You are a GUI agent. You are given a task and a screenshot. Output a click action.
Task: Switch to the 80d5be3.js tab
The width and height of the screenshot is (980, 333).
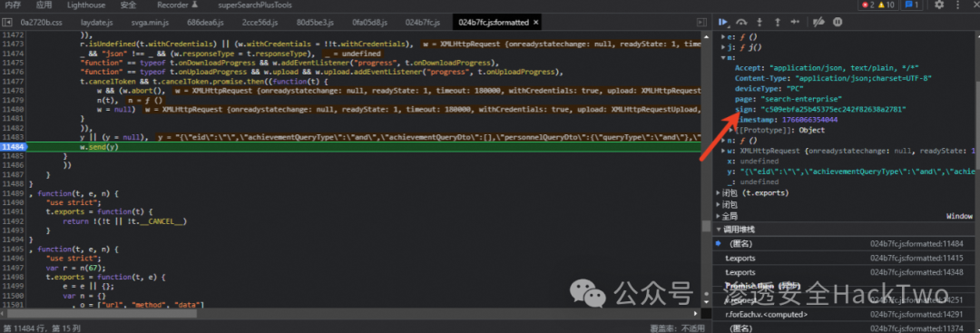[x=315, y=23]
